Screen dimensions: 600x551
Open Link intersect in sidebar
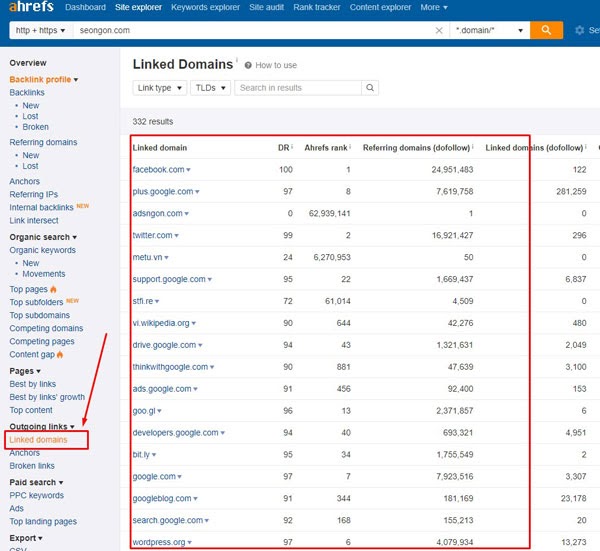point(34,220)
